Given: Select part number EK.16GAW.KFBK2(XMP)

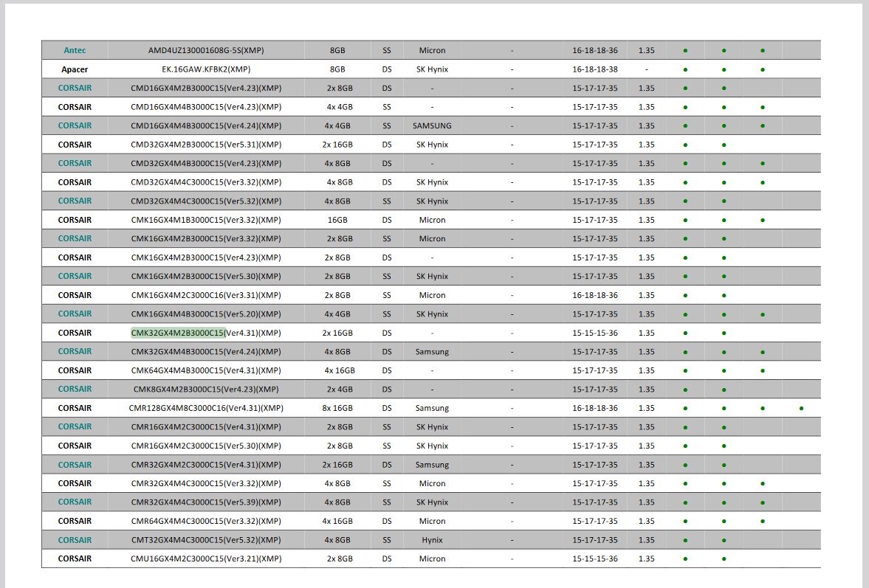Looking at the screenshot, I should pos(206,69).
